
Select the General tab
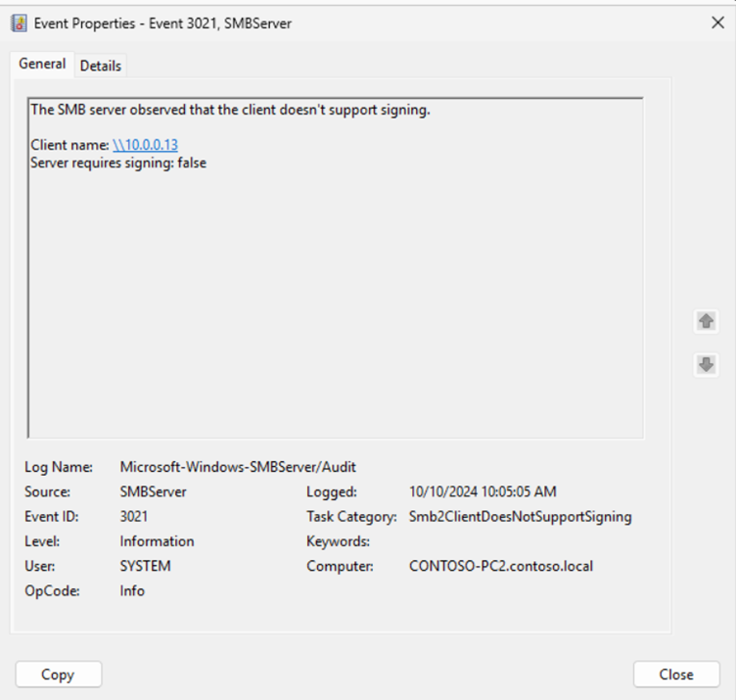tap(42, 64)
